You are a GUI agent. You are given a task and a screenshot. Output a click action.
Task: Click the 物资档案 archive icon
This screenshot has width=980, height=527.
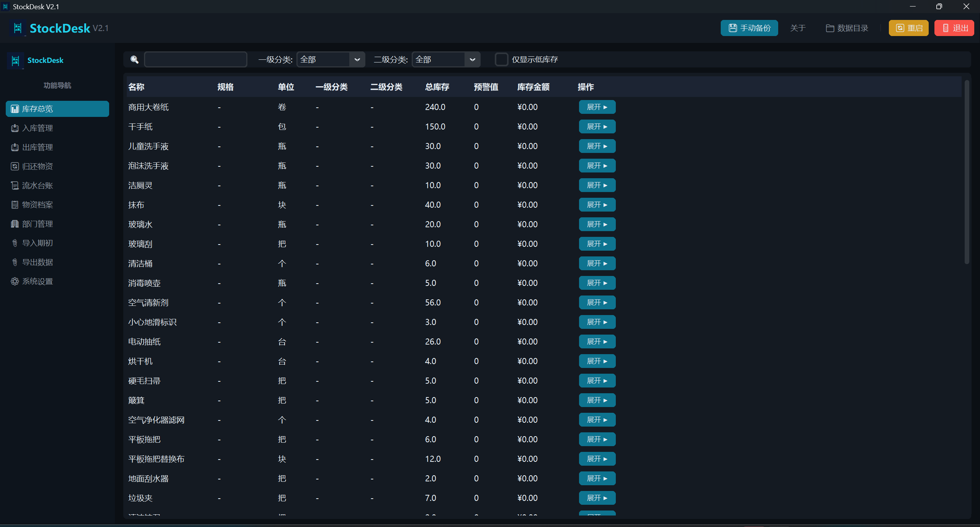pyautogui.click(x=15, y=205)
